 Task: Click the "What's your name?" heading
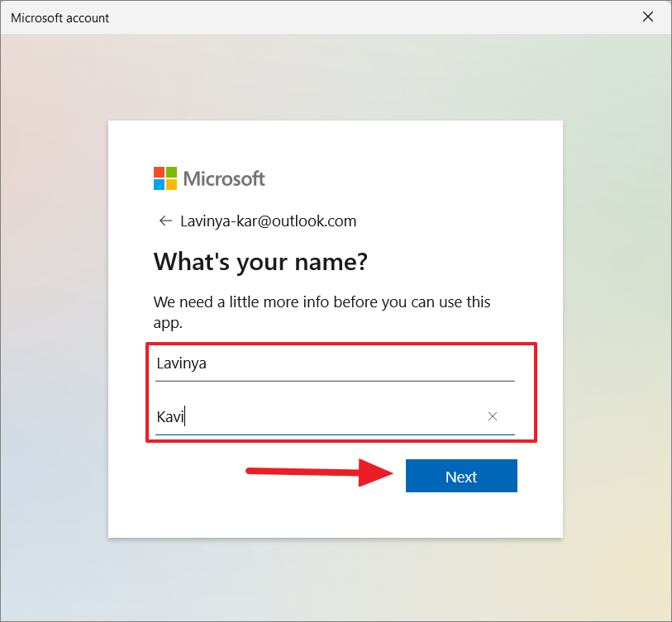(x=260, y=262)
